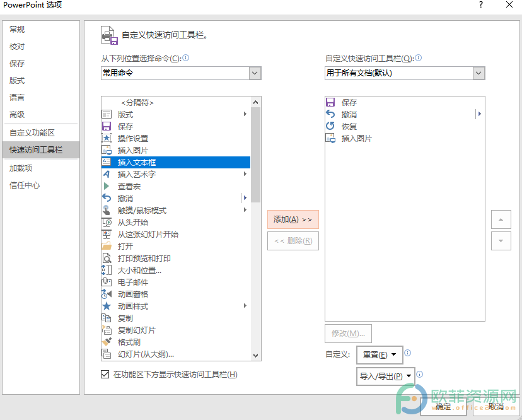Click the 从这张幻灯片开始 presentation icon
This screenshot has height=420, width=522.
[107, 234]
